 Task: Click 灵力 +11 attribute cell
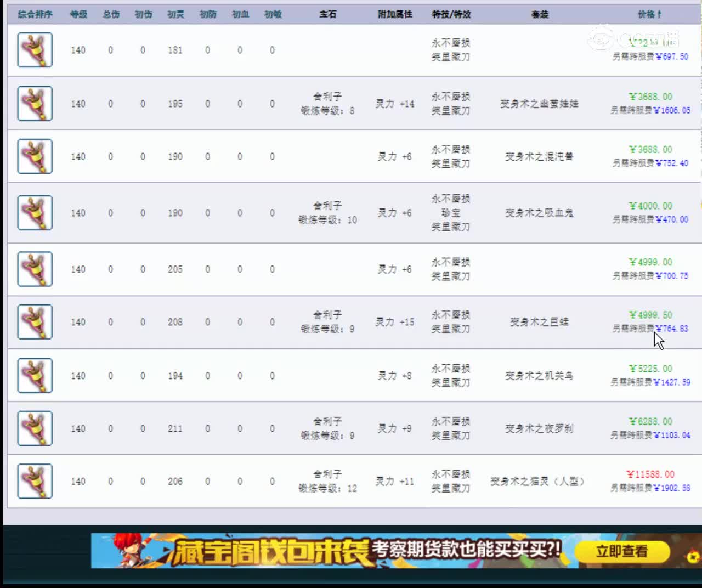click(395, 481)
